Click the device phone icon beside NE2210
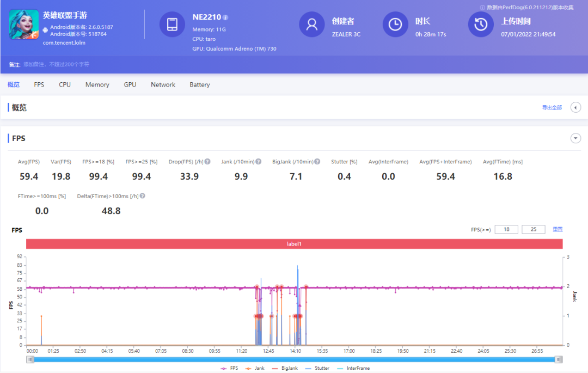The width and height of the screenshot is (588, 373). pos(172,25)
